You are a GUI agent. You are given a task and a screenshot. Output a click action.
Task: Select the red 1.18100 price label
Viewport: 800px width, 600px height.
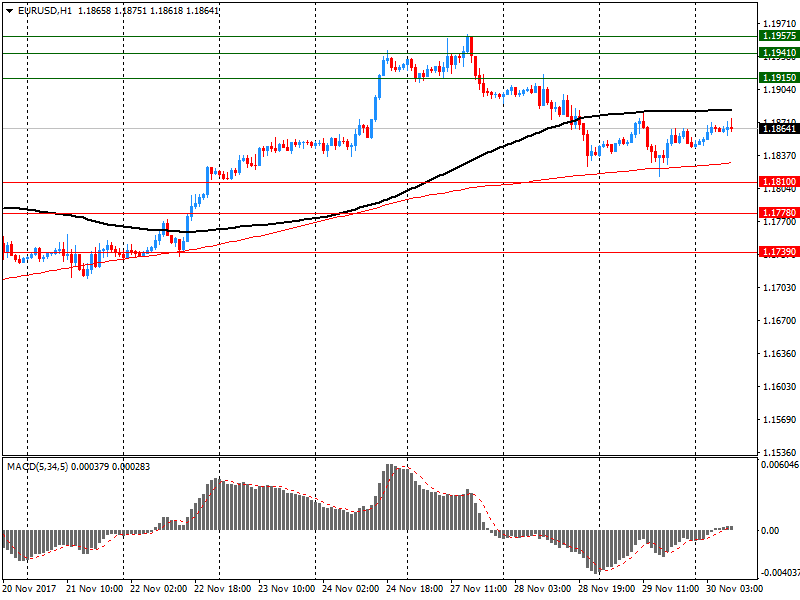point(778,182)
